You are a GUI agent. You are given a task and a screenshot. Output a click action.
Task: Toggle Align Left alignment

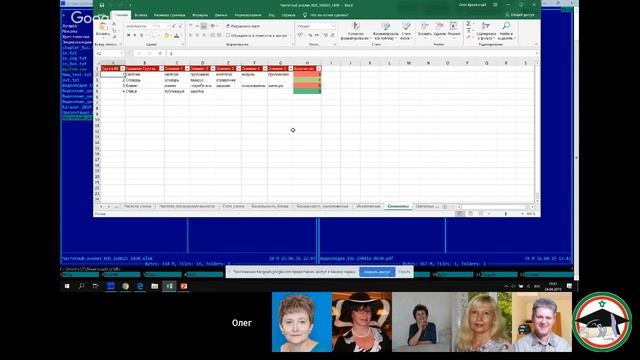[191, 36]
